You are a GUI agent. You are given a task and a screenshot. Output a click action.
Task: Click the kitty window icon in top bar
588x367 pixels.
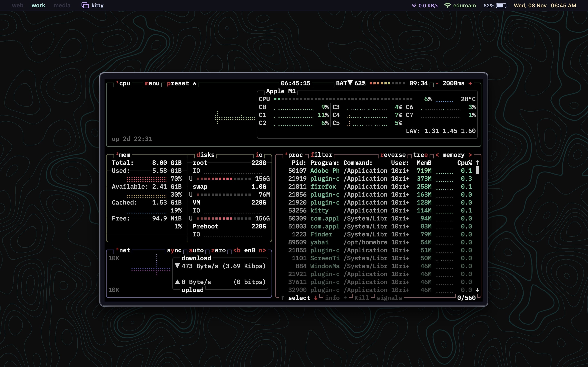coord(85,5)
